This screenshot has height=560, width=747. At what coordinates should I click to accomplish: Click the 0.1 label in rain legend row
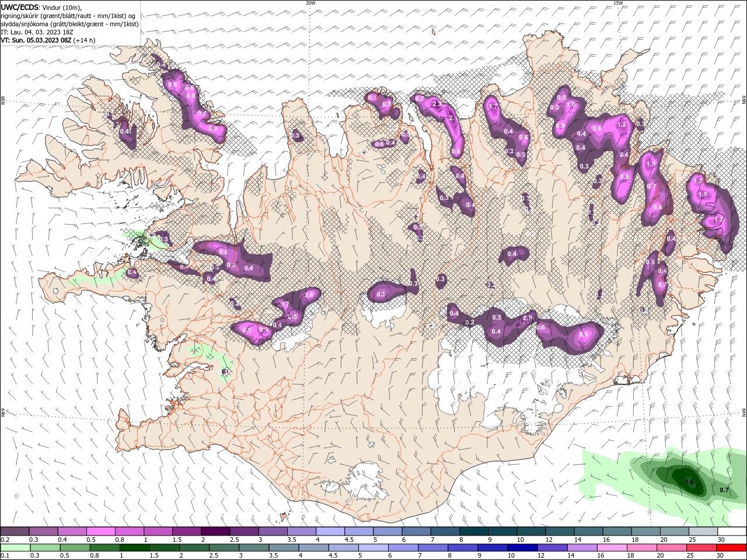click(x=5, y=556)
